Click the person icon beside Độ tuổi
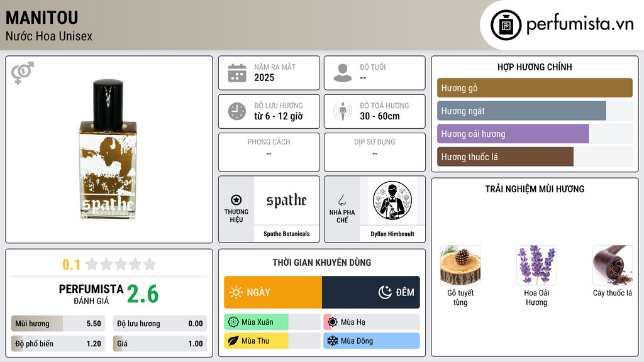The height and width of the screenshot is (362, 644). click(343, 73)
